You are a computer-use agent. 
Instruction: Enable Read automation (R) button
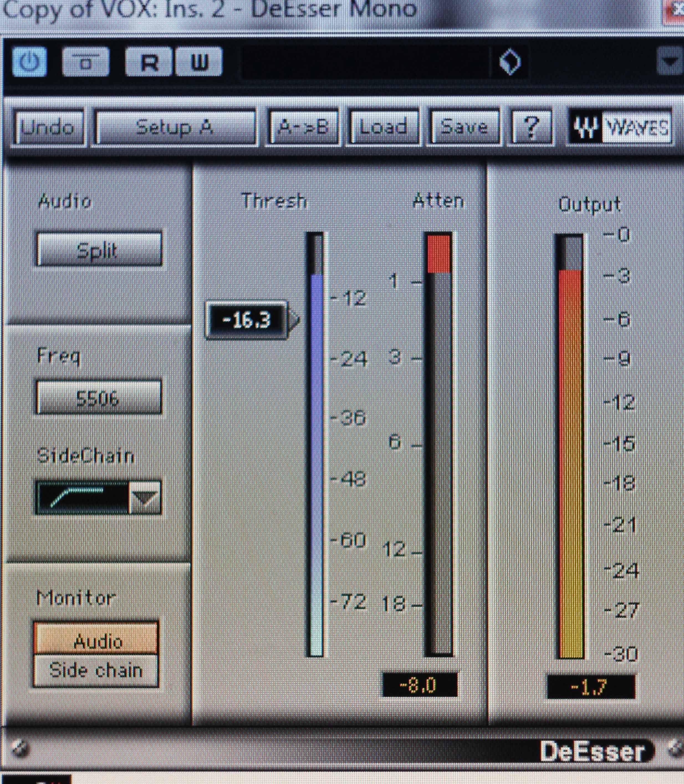pos(149,62)
